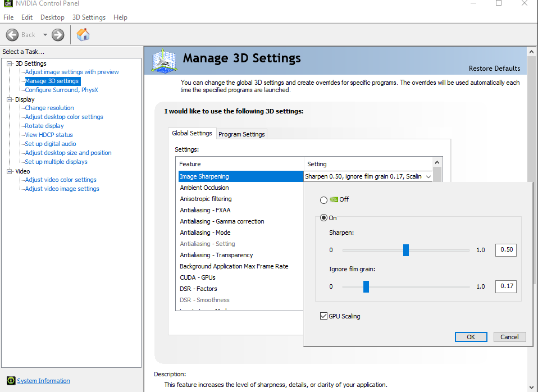
Task: Click the Sharpen value input field
Action: point(506,250)
